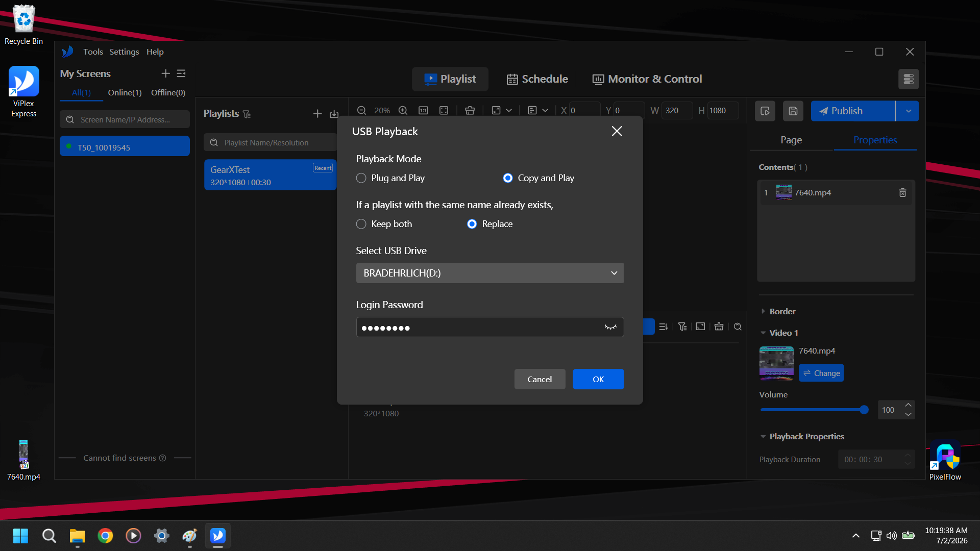Open the Publish dropdown arrow
980x551 pixels.
(908, 111)
